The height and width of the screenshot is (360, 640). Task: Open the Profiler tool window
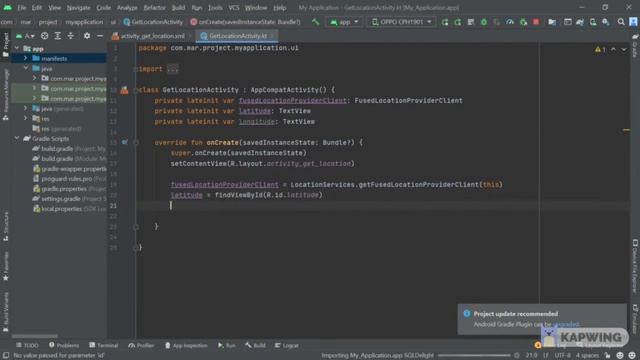(141, 345)
